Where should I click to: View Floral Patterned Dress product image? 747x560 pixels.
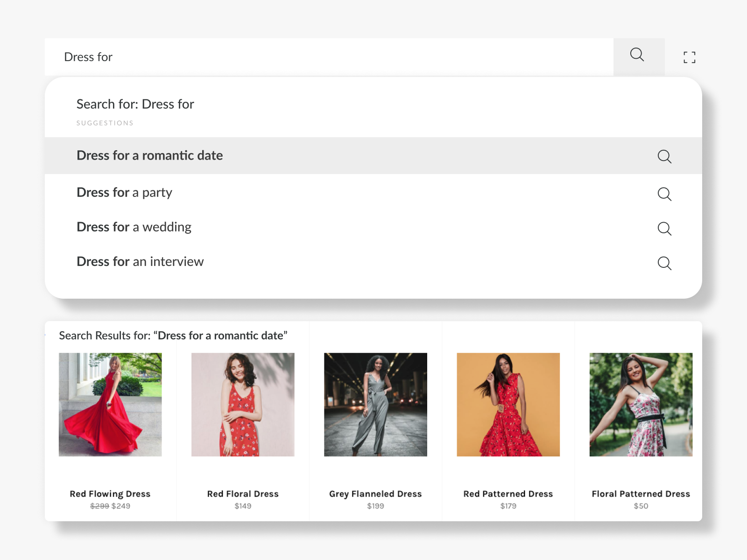point(641,405)
